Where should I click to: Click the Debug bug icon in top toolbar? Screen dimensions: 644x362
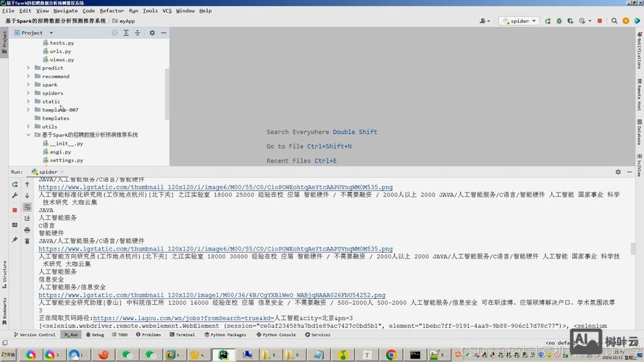[x=559, y=21]
